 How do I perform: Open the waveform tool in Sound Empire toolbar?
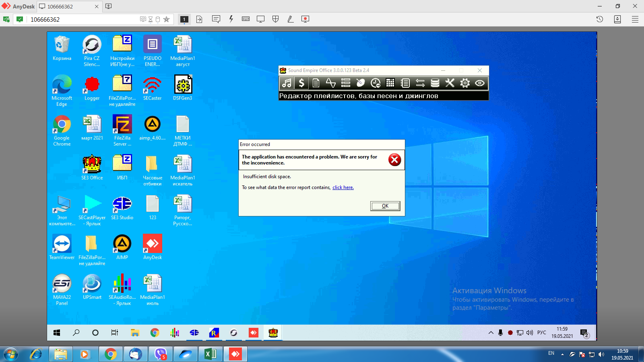[x=331, y=83]
